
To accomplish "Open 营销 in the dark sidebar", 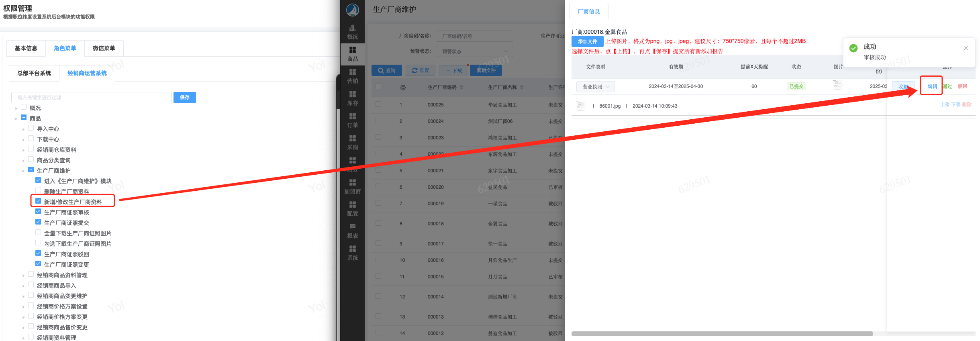I will 352,76.
